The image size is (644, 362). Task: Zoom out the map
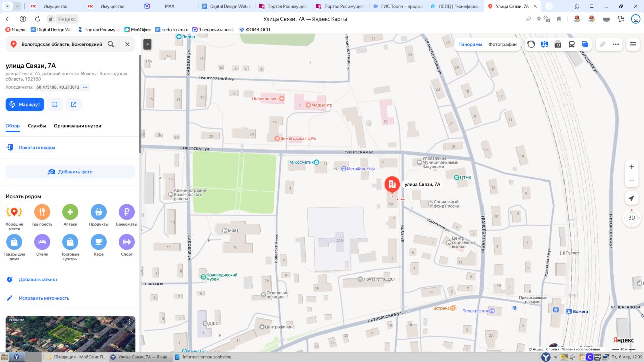pos(632,180)
